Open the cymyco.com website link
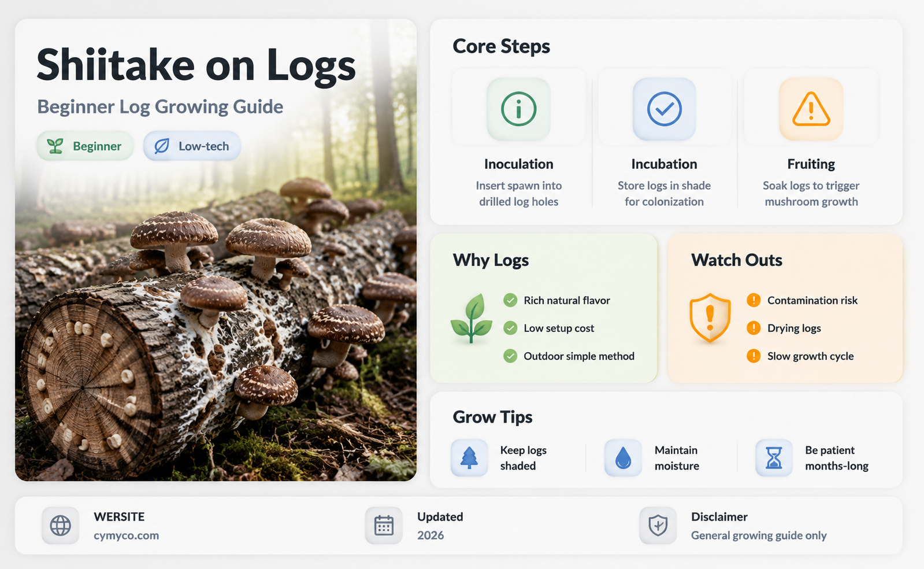The height and width of the screenshot is (569, 924). click(x=127, y=535)
